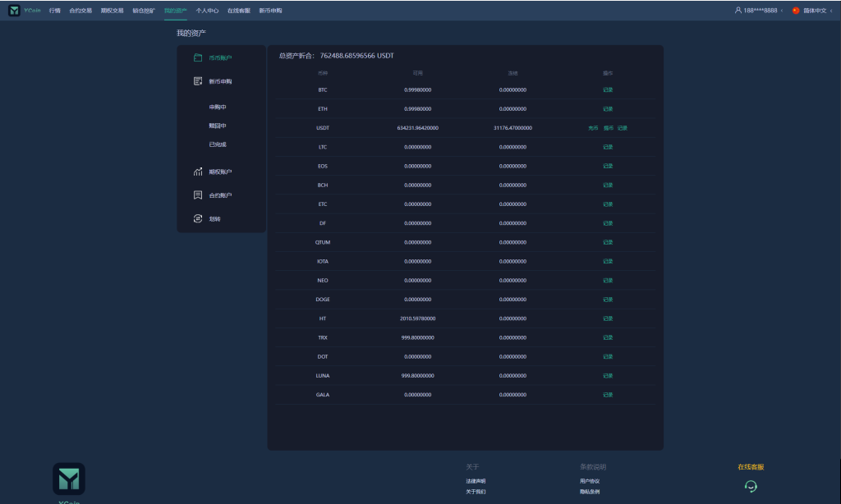Click the 划转 transfer icon
This screenshot has width=841, height=504.
pyautogui.click(x=198, y=219)
